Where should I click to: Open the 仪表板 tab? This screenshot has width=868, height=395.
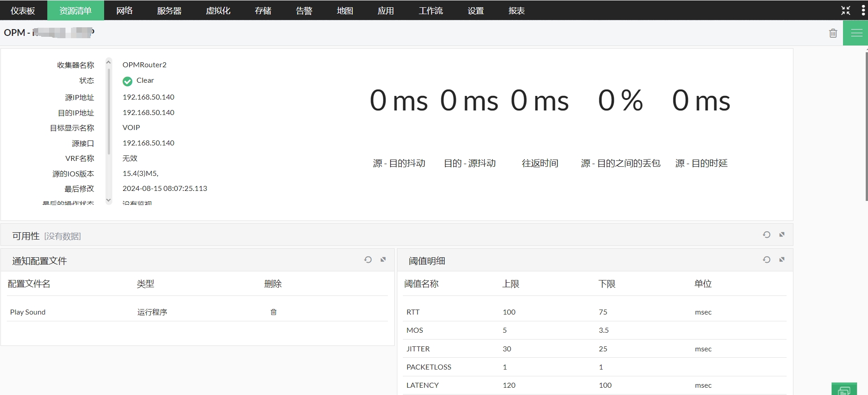pyautogui.click(x=23, y=10)
